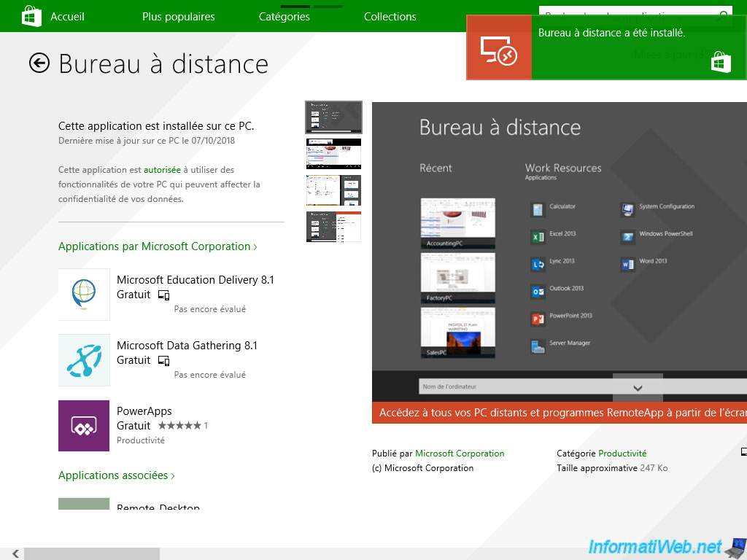747x560 pixels.
Task: Click the '(c) Microsoft Corporation' copyright text
Action: (422, 468)
